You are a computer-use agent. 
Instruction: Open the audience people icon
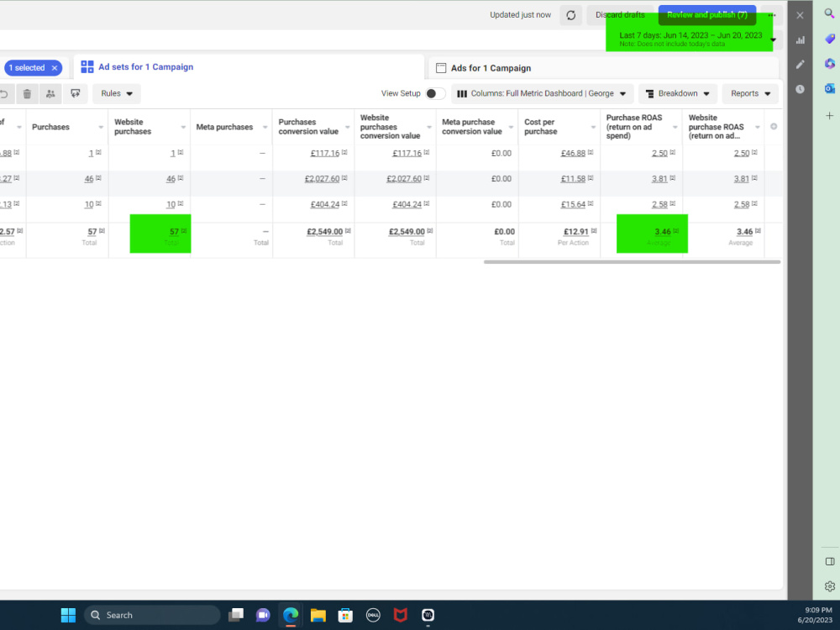[x=50, y=94]
